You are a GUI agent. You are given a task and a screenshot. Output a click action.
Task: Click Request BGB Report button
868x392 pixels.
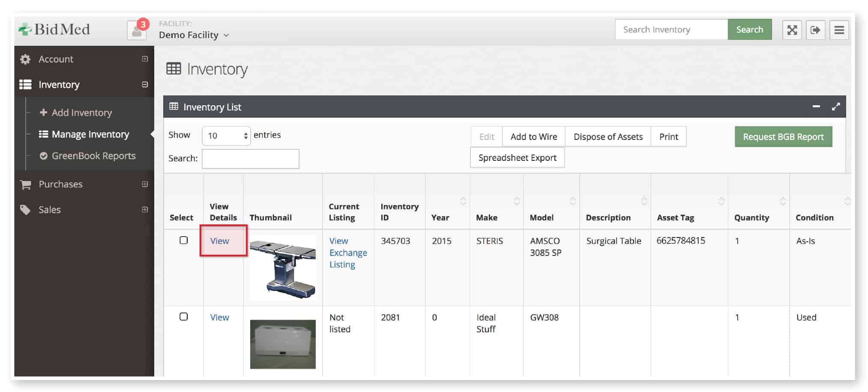click(x=783, y=137)
